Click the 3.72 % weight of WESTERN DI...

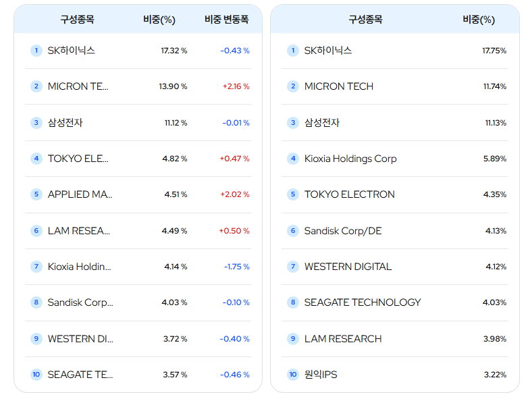[x=175, y=339]
